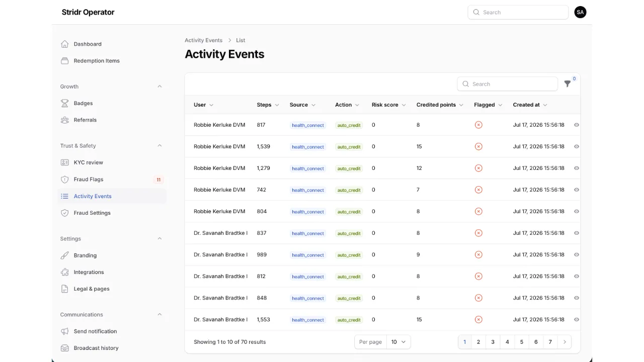Image resolution: width=644 pixels, height=362 pixels.
Task: Collapse the Growth sidebar group
Action: (159, 86)
